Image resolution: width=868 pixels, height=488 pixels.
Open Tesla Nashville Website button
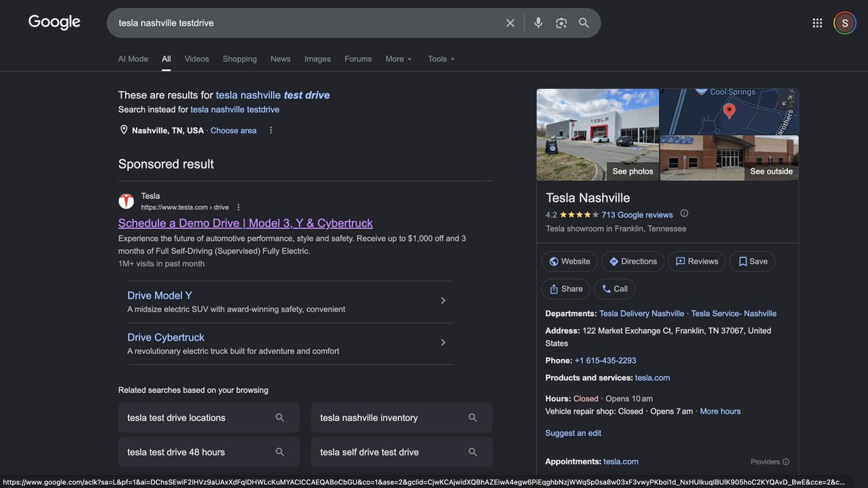pyautogui.click(x=569, y=262)
